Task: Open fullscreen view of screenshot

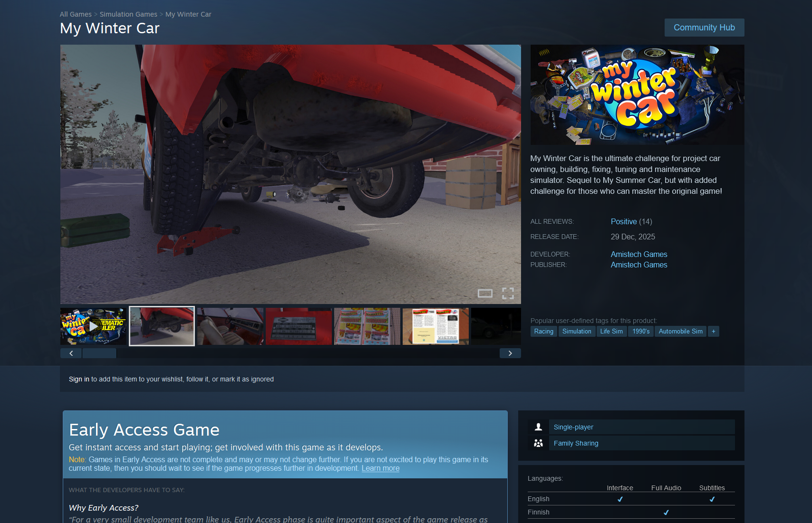Action: pyautogui.click(x=508, y=293)
